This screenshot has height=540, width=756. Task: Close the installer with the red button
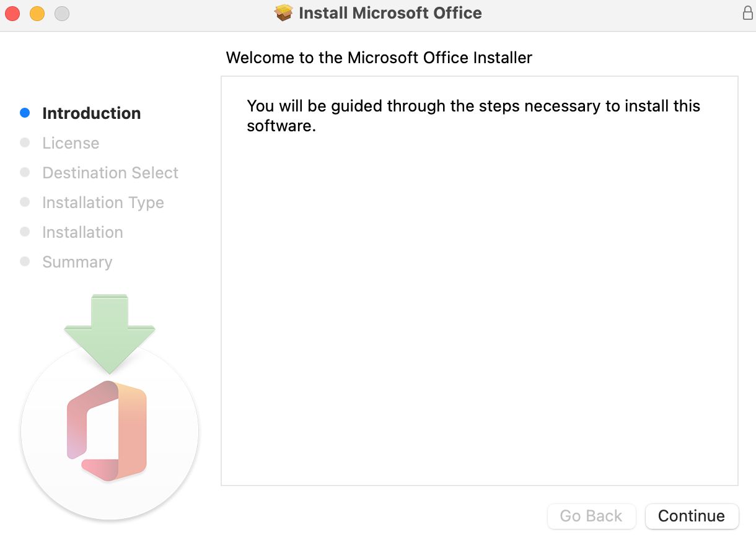coord(12,13)
